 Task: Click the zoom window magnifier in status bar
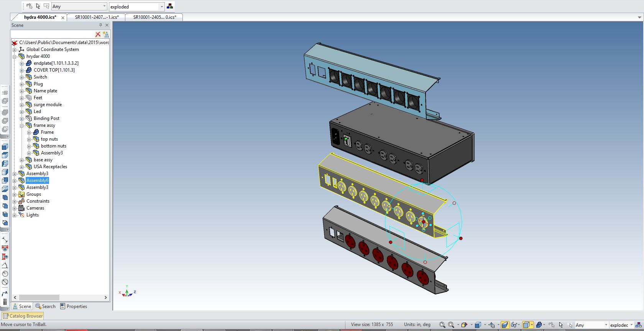(442, 325)
